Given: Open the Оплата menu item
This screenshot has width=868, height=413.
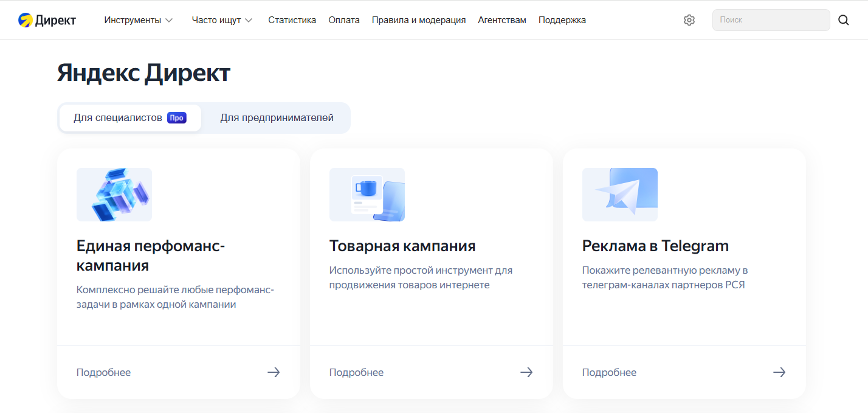Looking at the screenshot, I should (x=344, y=20).
